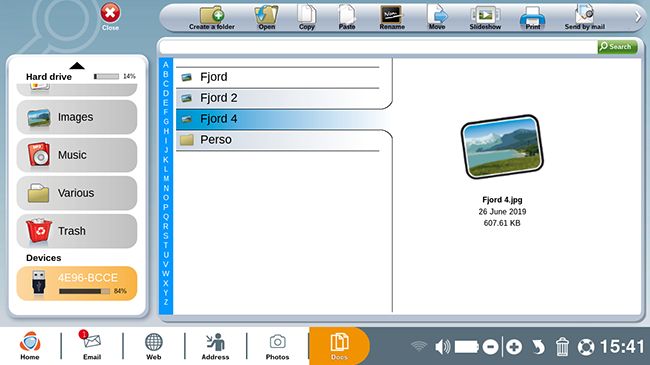
Task: Open the selected file with Open icon
Action: pos(266,18)
